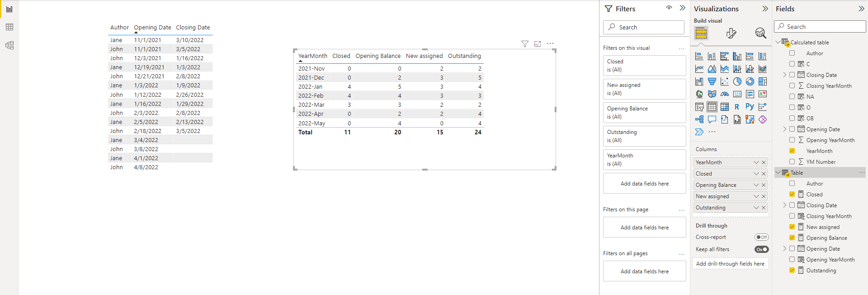This screenshot has height=295, width=868.
Task: Select the Map globe visualization
Action: pyautogui.click(x=699, y=94)
